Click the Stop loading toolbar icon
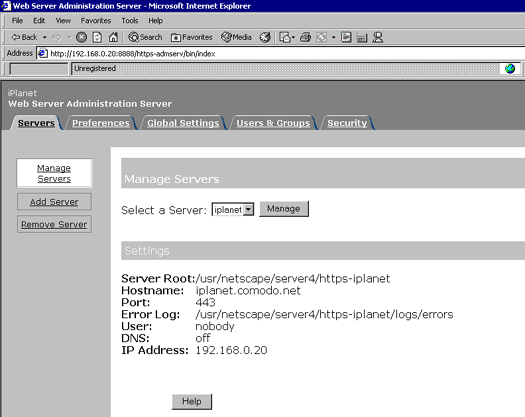The image size is (525, 417). [81, 37]
